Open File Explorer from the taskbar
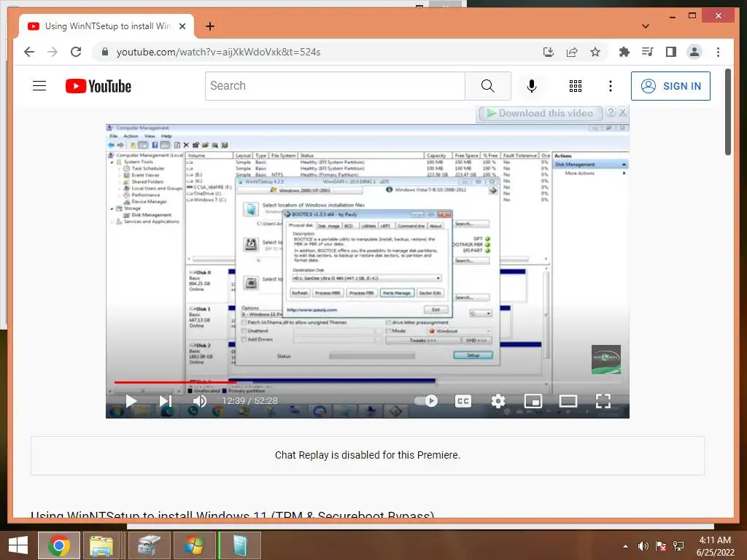Viewport: 747px width, 560px height. pos(101,545)
